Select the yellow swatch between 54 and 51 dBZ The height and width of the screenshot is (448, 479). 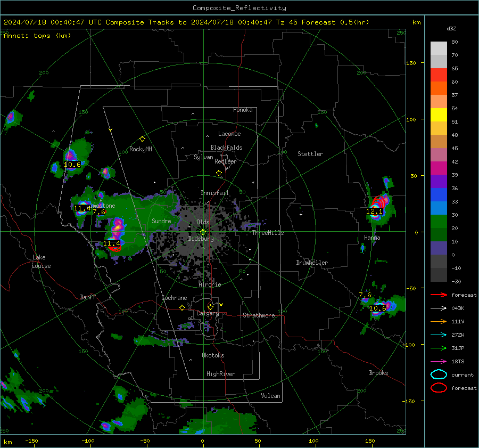439,115
